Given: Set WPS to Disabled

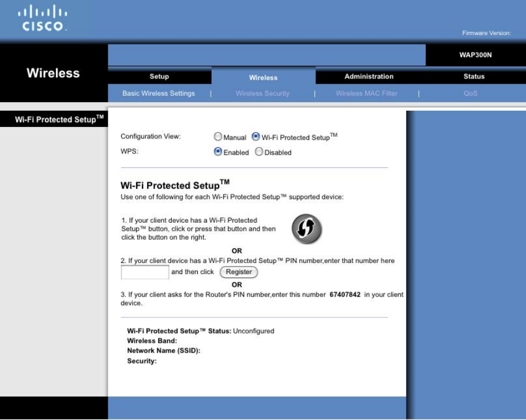Looking at the screenshot, I should 259,152.
